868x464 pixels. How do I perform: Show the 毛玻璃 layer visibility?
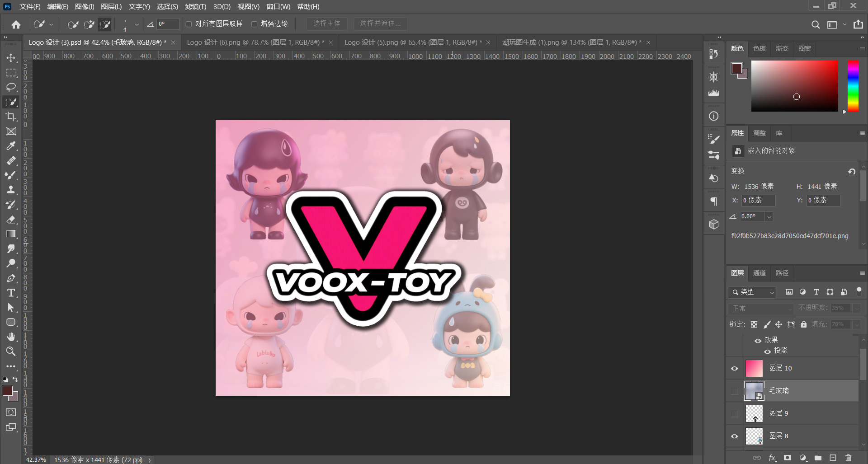[735, 391]
